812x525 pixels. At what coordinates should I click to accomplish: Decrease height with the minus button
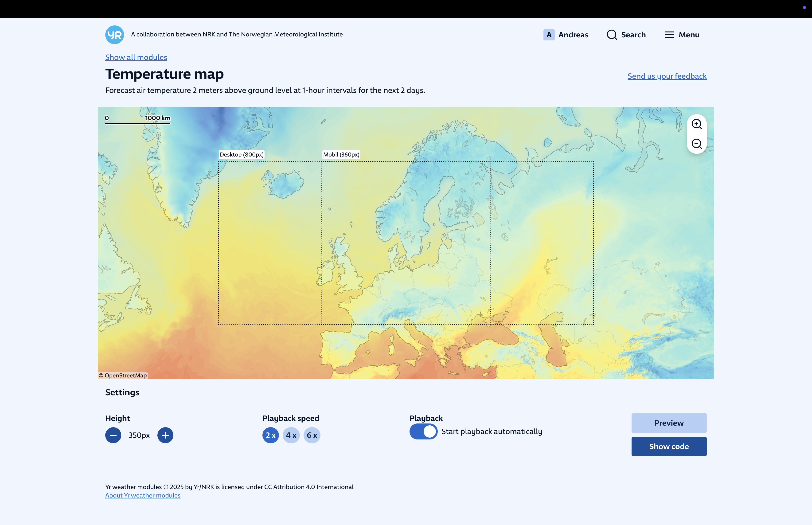pyautogui.click(x=113, y=435)
